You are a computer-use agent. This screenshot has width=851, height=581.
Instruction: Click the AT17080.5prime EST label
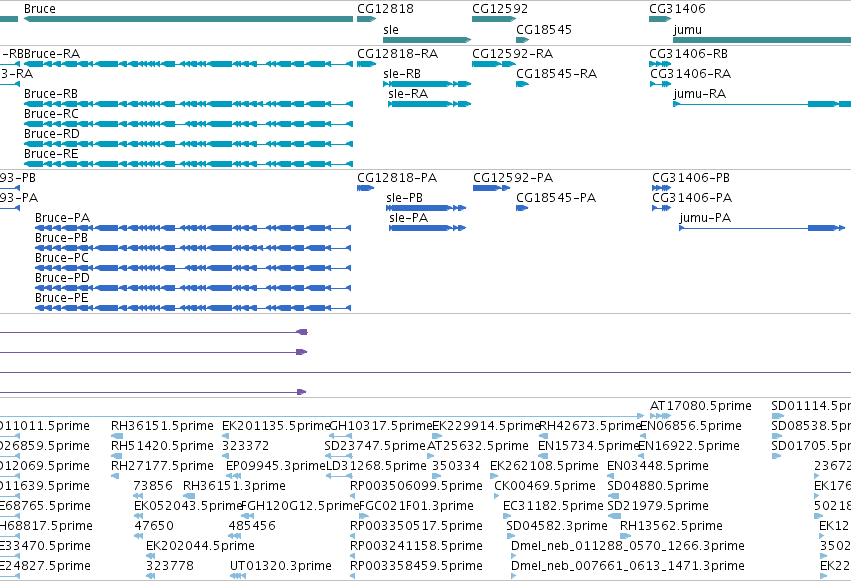(701, 406)
